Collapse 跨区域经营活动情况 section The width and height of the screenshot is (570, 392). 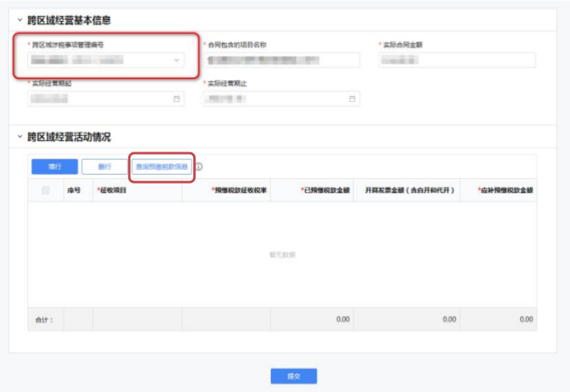click(x=20, y=137)
